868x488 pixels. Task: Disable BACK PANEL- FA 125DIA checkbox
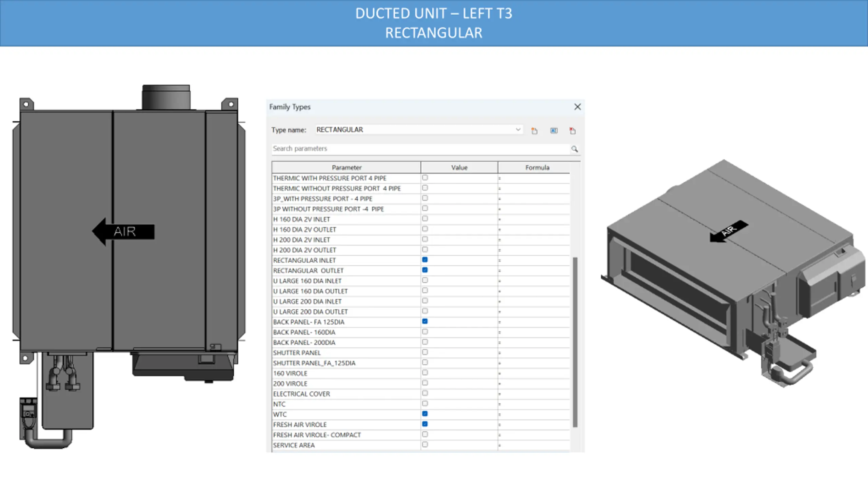click(425, 321)
